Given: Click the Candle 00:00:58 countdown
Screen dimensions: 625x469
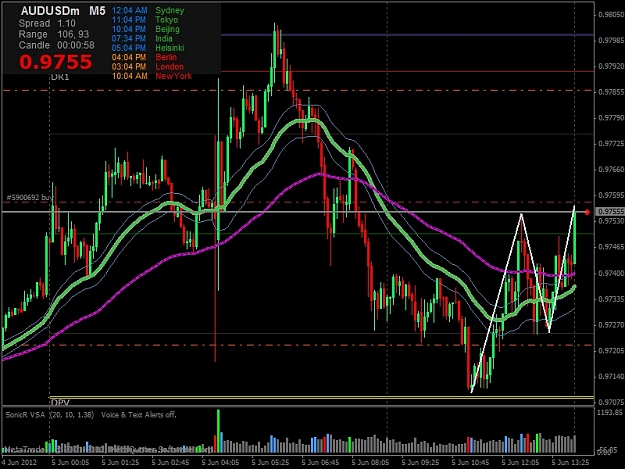Looking at the screenshot, I should click(57, 45).
